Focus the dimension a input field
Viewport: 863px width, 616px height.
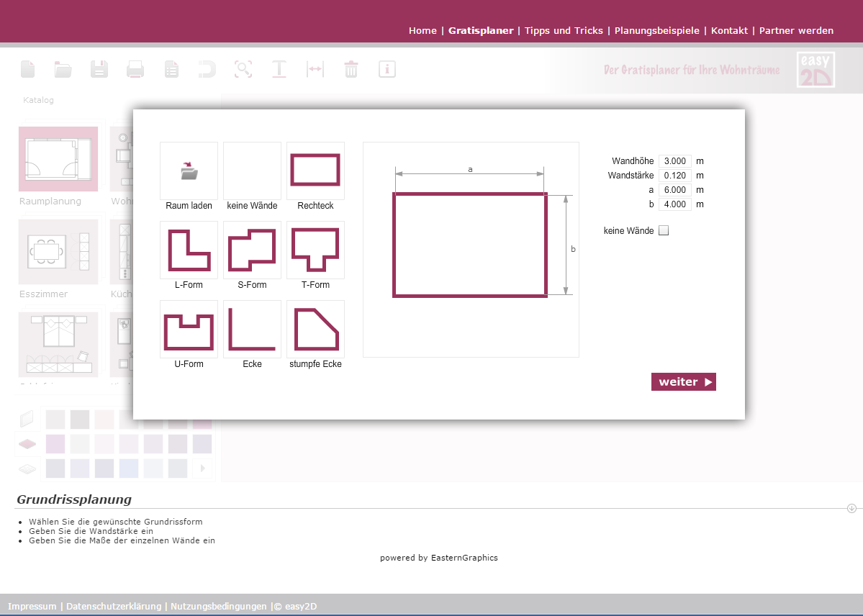(674, 190)
